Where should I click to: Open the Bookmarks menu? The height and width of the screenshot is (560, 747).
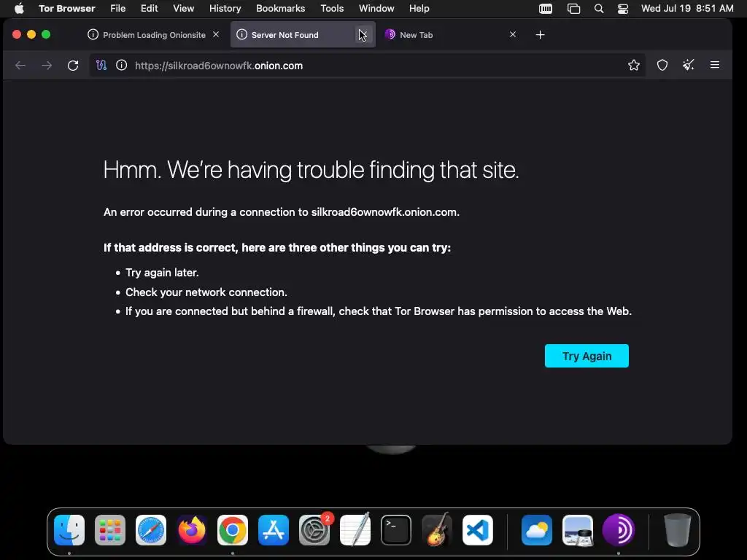coord(281,8)
